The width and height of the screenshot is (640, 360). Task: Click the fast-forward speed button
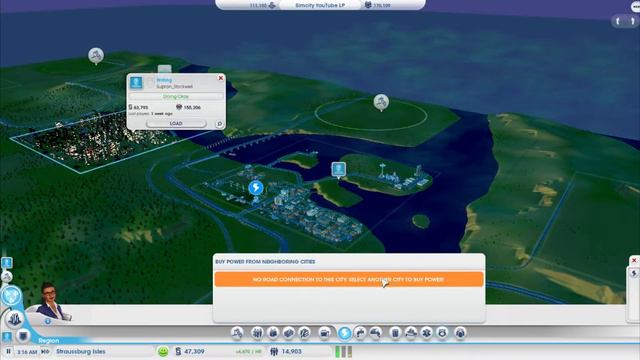(45, 351)
